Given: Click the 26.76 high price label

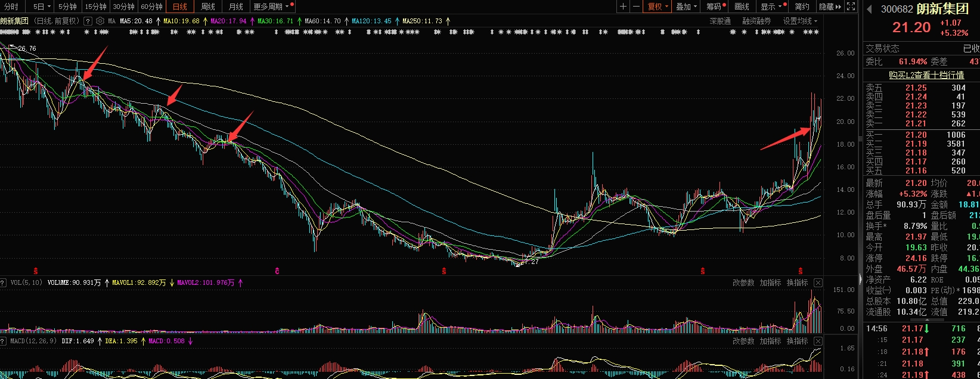Looking at the screenshot, I should tap(27, 48).
